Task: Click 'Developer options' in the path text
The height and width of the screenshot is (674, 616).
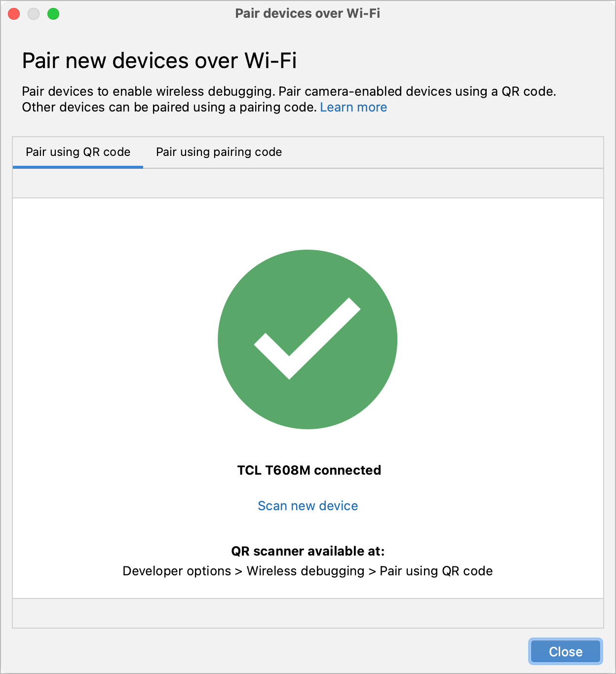Action: pyautogui.click(x=177, y=571)
